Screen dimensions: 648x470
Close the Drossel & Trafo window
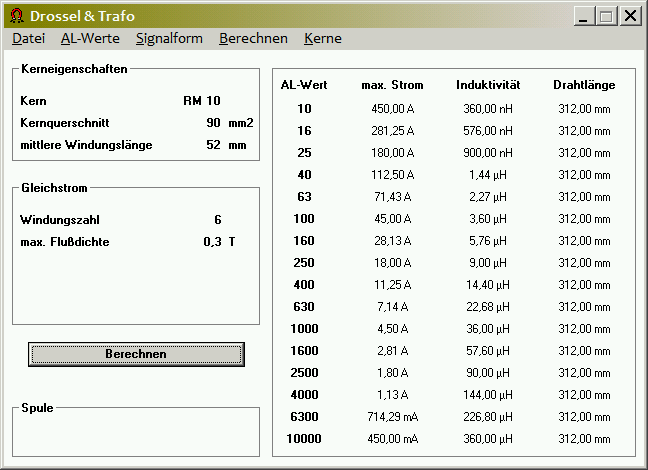(630, 16)
